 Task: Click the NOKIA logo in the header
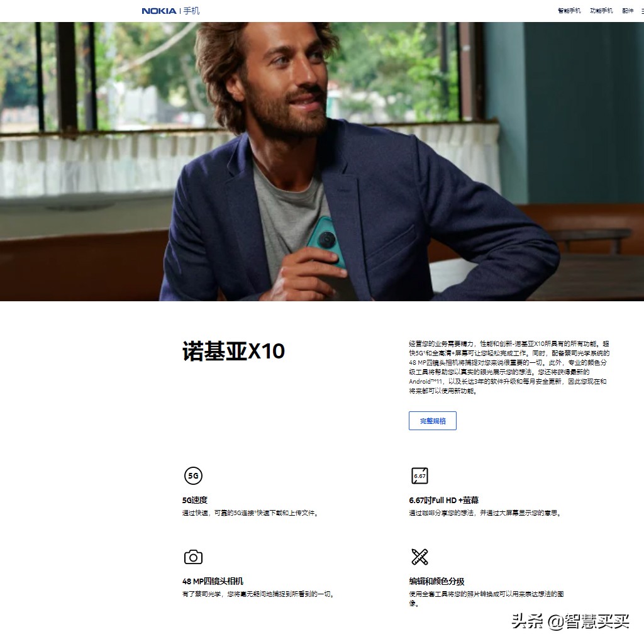159,11
